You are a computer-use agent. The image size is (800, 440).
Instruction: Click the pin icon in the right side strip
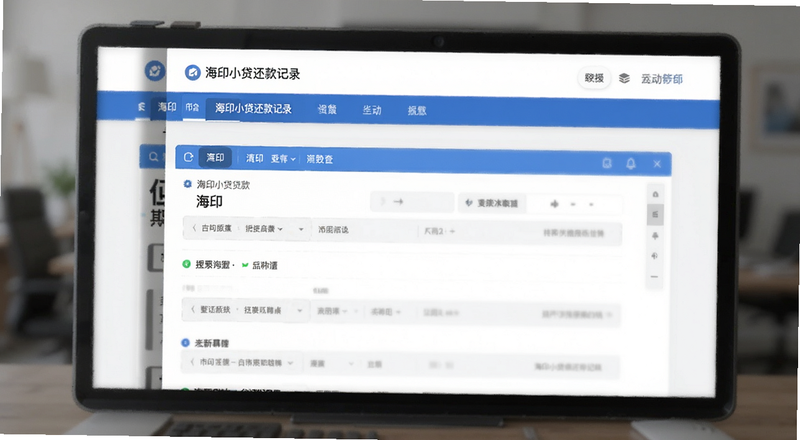coord(656,236)
